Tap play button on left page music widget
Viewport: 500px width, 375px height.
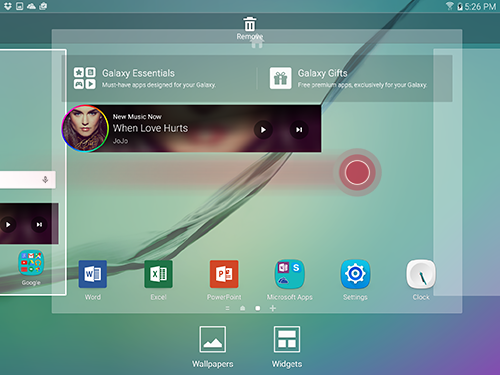click(x=8, y=224)
